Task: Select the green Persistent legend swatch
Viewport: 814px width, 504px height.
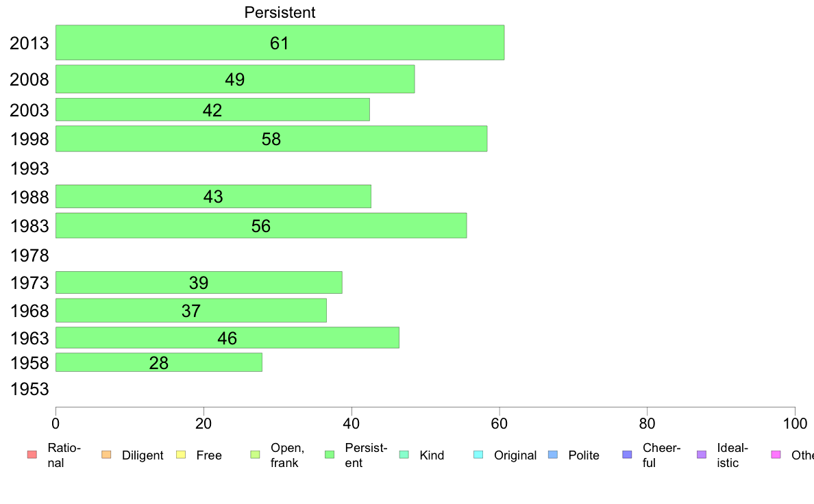Action: tap(330, 455)
